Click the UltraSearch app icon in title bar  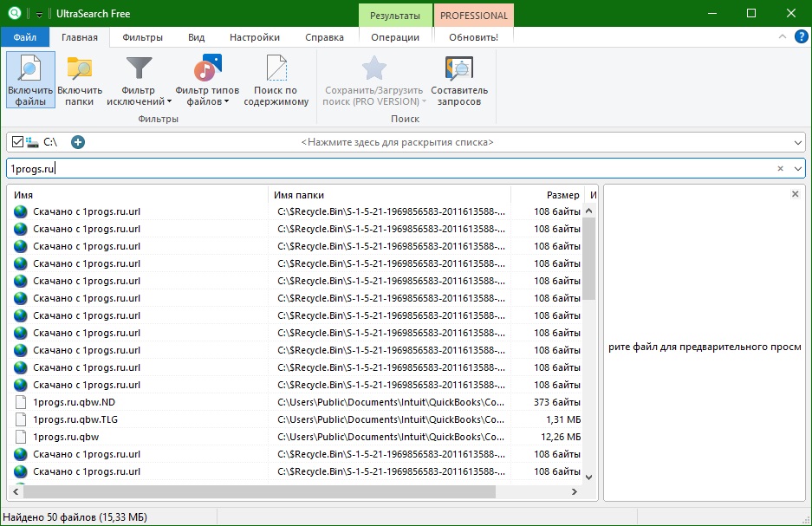point(15,14)
